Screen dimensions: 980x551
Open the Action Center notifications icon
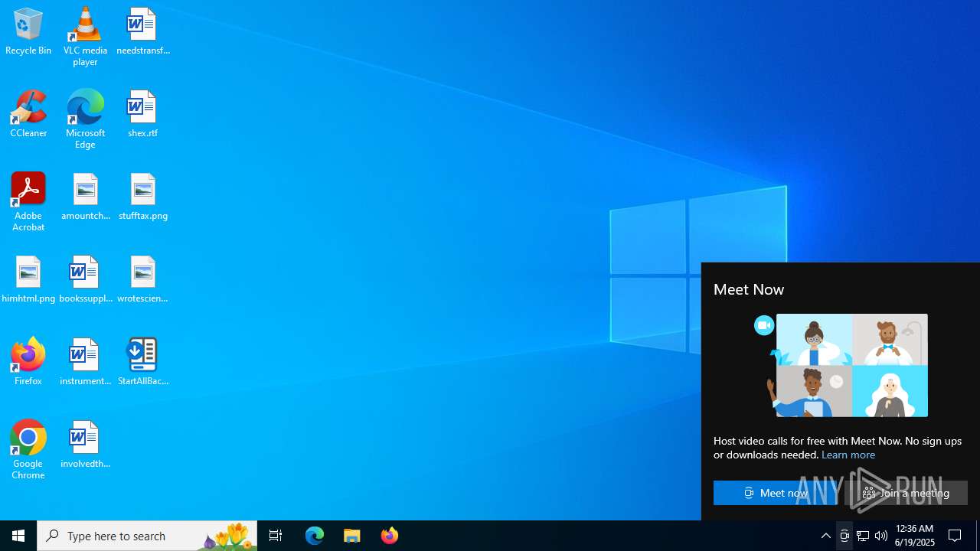(x=955, y=536)
